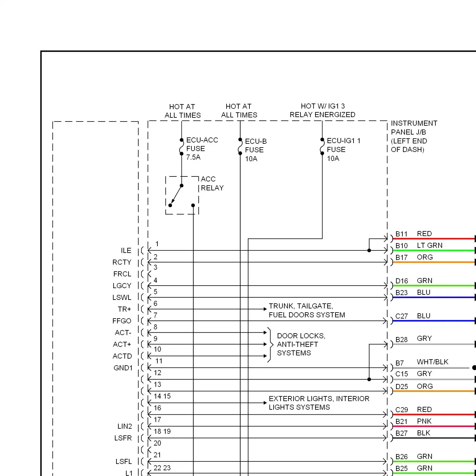Click the ECU-ACC FUSE 7.5A label
The width and height of the screenshot is (476, 476).
pyautogui.click(x=202, y=149)
